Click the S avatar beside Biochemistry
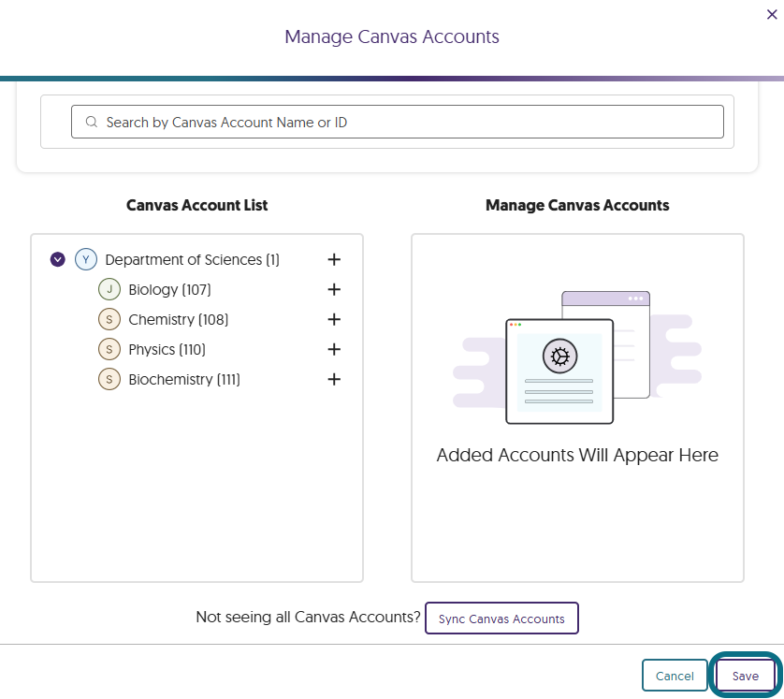Viewport: 784px width, 699px height. point(109,380)
